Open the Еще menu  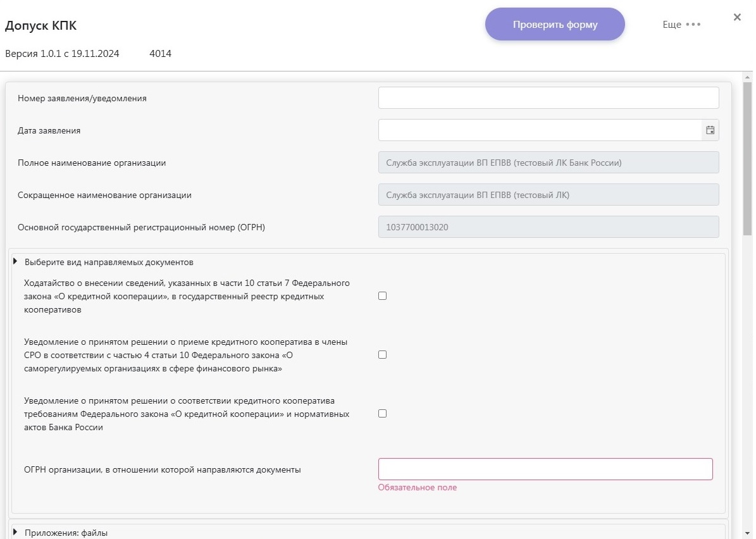click(x=672, y=25)
